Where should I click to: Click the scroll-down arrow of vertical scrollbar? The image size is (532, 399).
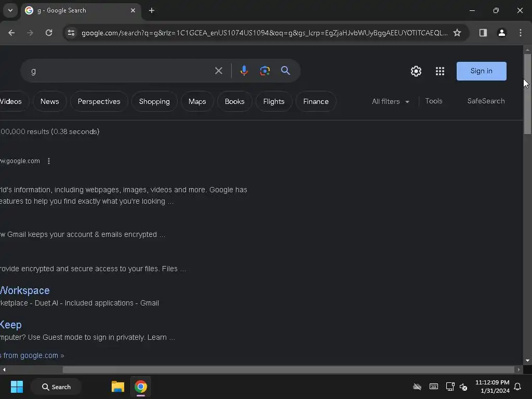pos(527,361)
